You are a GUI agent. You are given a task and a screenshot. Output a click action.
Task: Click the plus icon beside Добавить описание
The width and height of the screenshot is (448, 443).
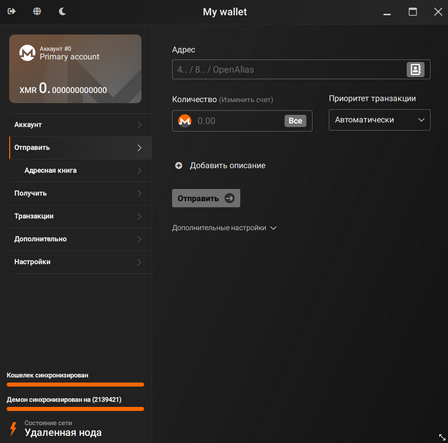179,166
